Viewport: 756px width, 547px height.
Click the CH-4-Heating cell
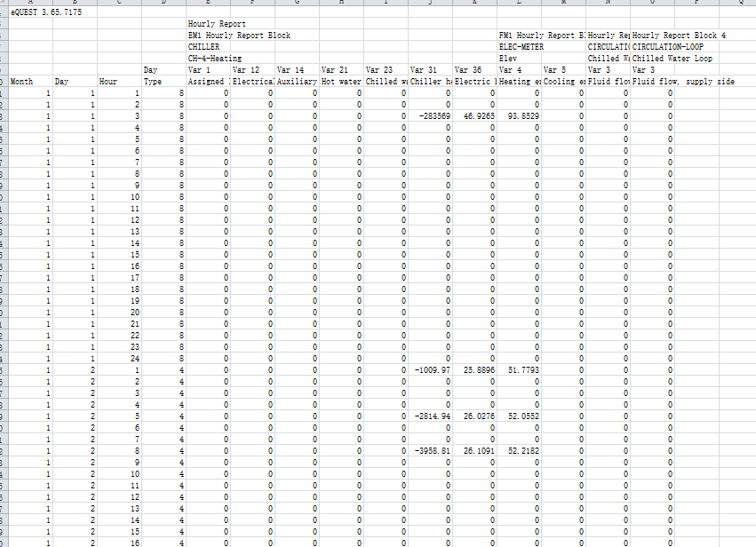(215, 58)
